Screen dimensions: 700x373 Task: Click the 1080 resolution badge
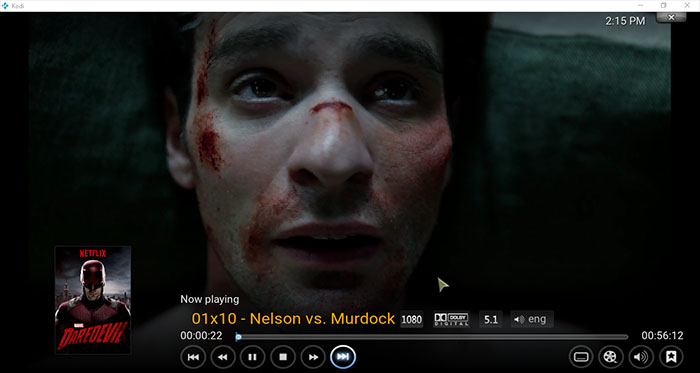[x=412, y=319]
